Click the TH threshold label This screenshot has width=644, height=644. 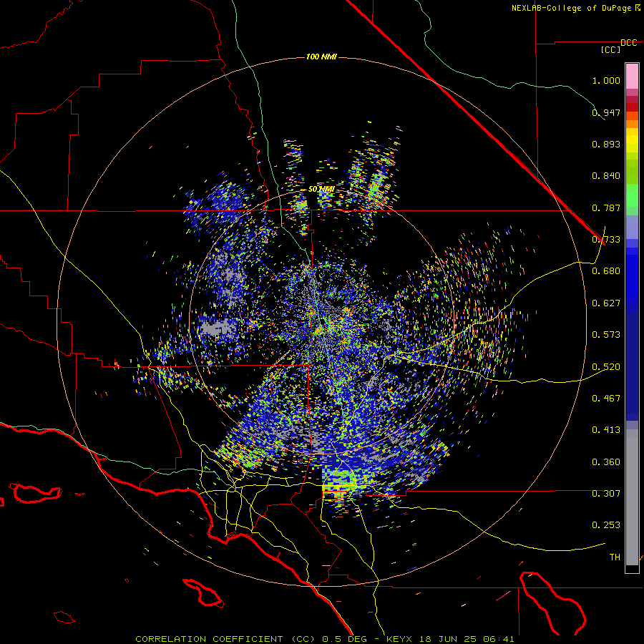(615, 557)
